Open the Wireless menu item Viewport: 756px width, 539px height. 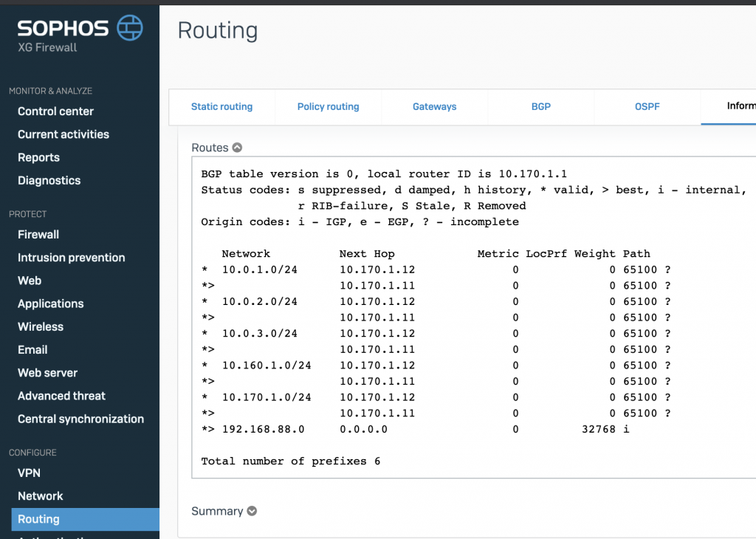point(41,327)
